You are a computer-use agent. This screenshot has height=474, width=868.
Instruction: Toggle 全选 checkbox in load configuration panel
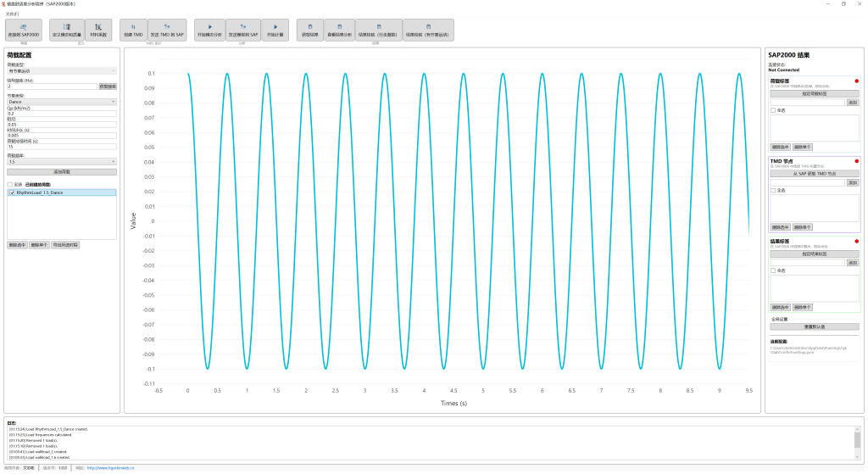coord(10,183)
